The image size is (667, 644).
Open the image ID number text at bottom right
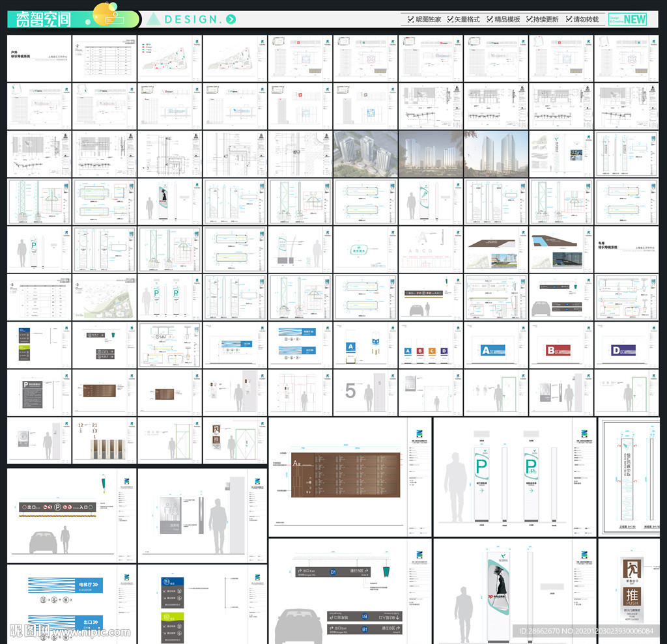[x=586, y=631]
